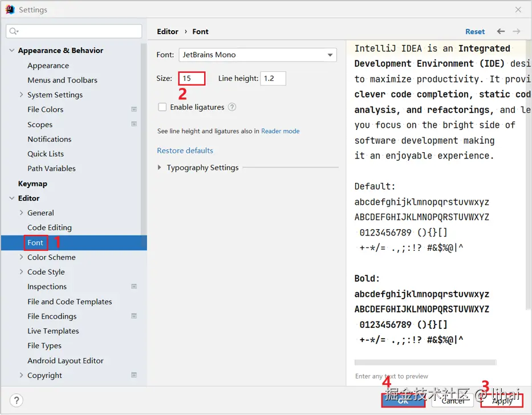Click the preview pane horizontal scrollbar
Viewport: 532px width, 415px height.
(x=425, y=363)
